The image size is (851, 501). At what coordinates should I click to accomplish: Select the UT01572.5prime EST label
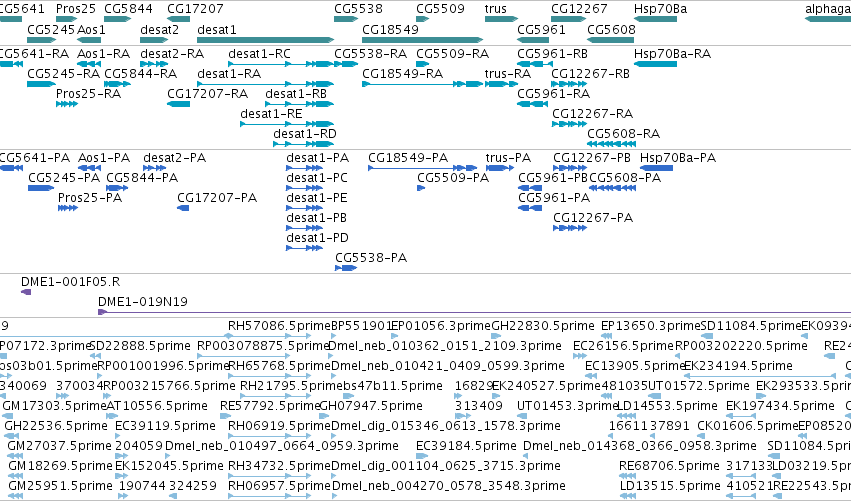(699, 386)
